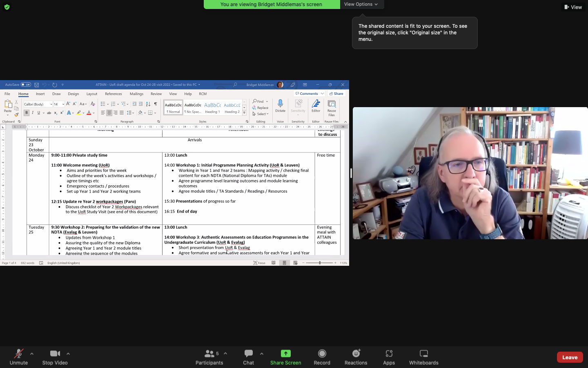Image resolution: width=588 pixels, height=368 pixels.
Task: Click the Zoom View button
Action: (x=573, y=7)
